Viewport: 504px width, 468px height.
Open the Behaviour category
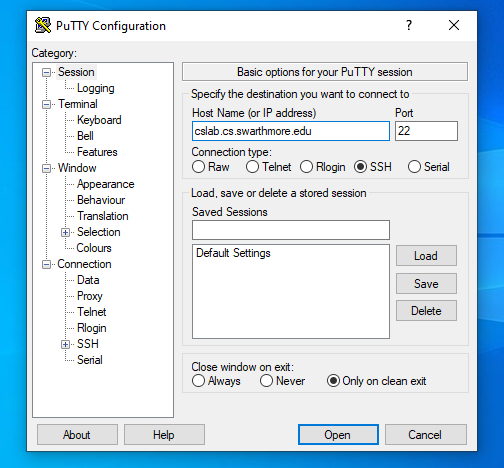[x=101, y=200]
